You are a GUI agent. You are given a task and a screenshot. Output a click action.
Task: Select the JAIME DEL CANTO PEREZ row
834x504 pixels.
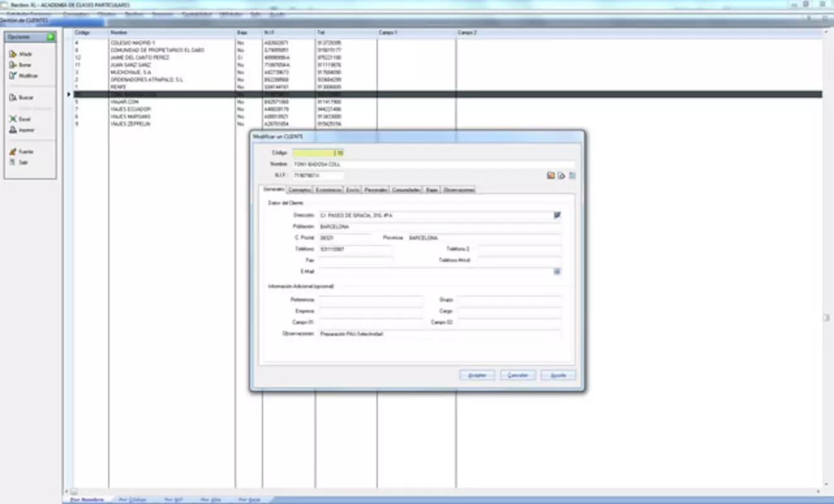pos(448,57)
